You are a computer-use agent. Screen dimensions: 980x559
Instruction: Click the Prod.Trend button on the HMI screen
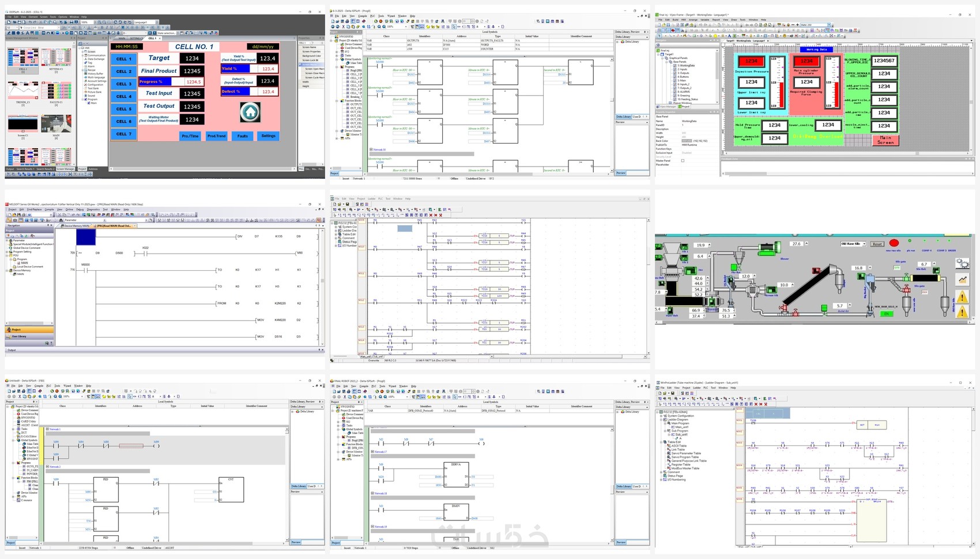tap(216, 136)
